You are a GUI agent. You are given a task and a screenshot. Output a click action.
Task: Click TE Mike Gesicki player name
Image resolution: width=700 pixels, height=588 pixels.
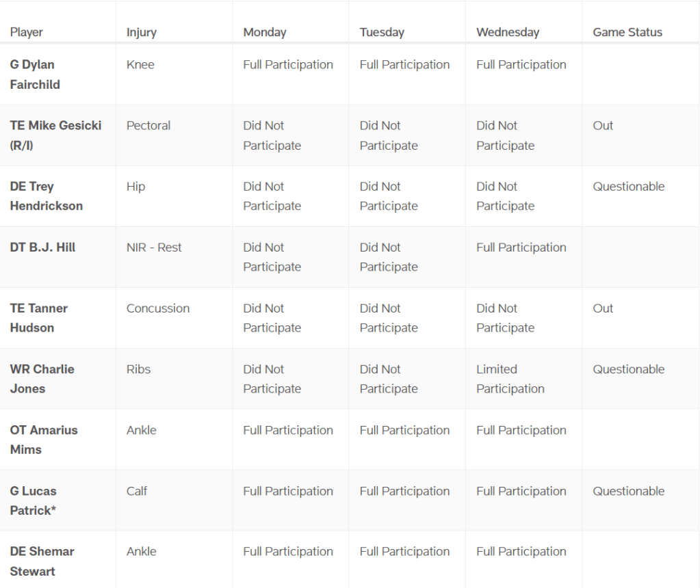[x=55, y=135]
